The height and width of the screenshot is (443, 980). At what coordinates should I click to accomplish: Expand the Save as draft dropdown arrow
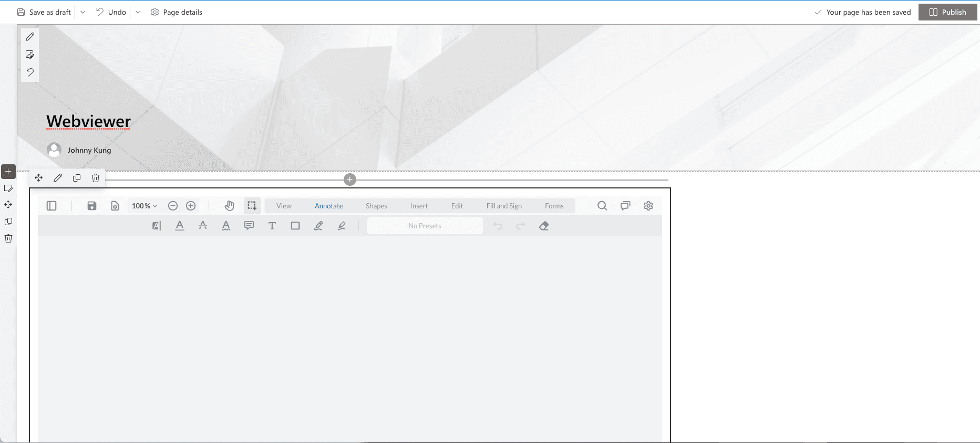tap(83, 12)
